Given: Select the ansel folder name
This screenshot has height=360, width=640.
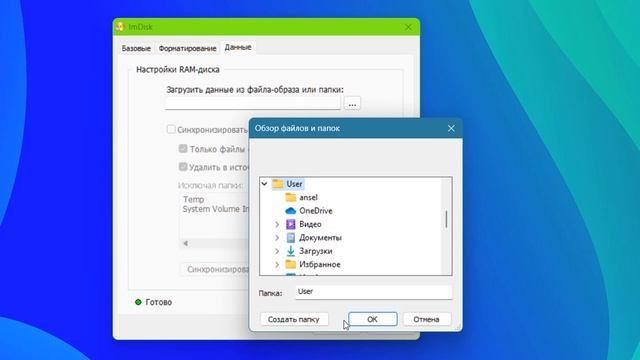Looking at the screenshot, I should tap(308, 197).
